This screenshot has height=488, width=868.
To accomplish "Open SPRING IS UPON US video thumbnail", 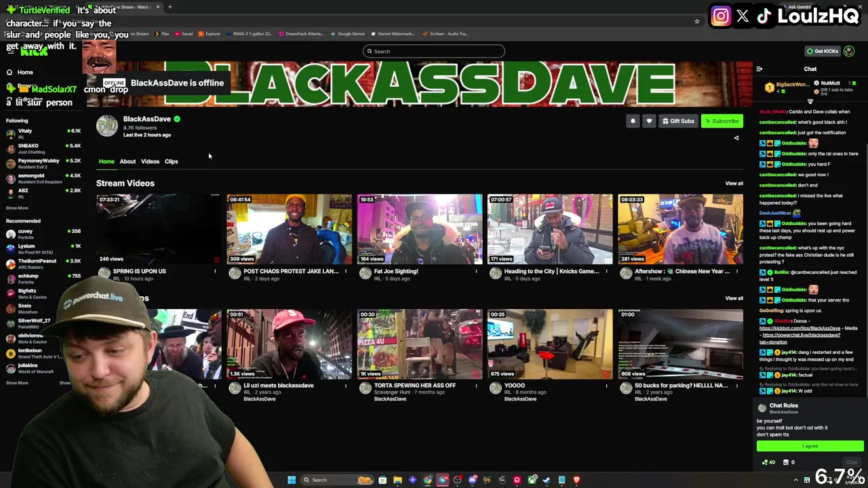I will click(159, 229).
